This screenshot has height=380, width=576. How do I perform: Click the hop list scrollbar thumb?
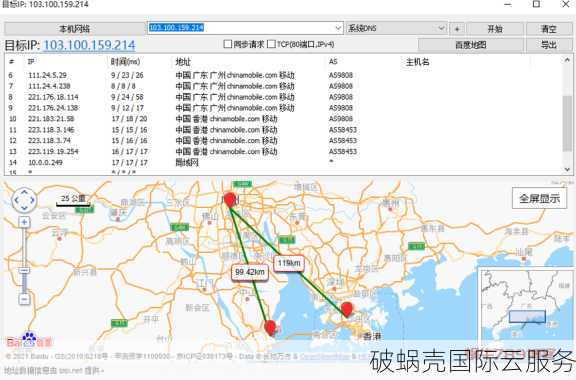567,123
